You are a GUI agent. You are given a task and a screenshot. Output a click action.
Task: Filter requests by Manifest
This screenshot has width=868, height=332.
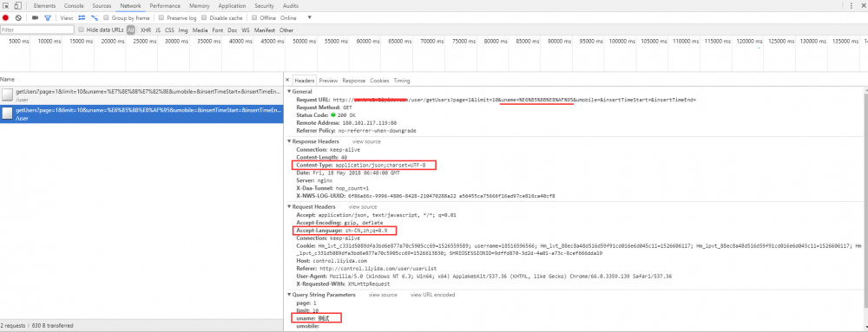click(265, 29)
